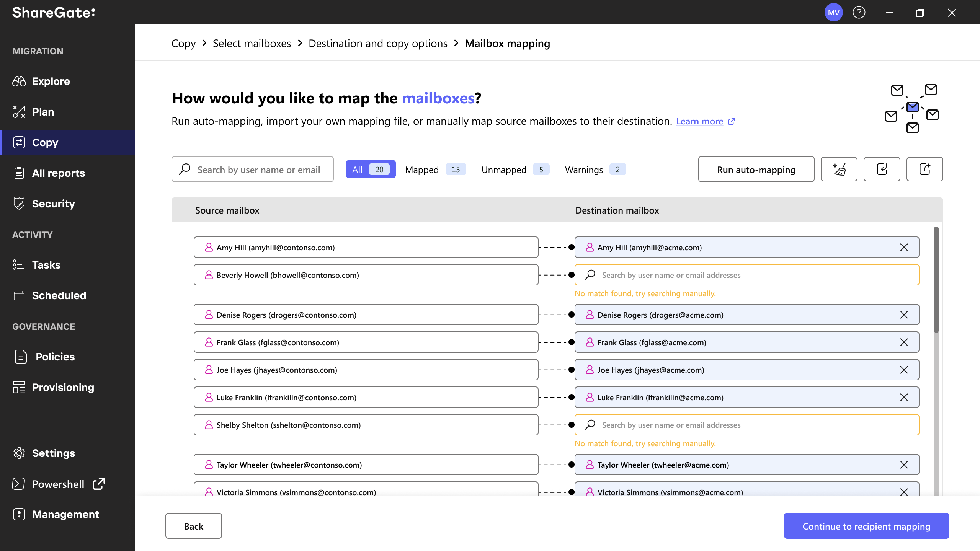Click Run auto-mapping button

tap(756, 169)
